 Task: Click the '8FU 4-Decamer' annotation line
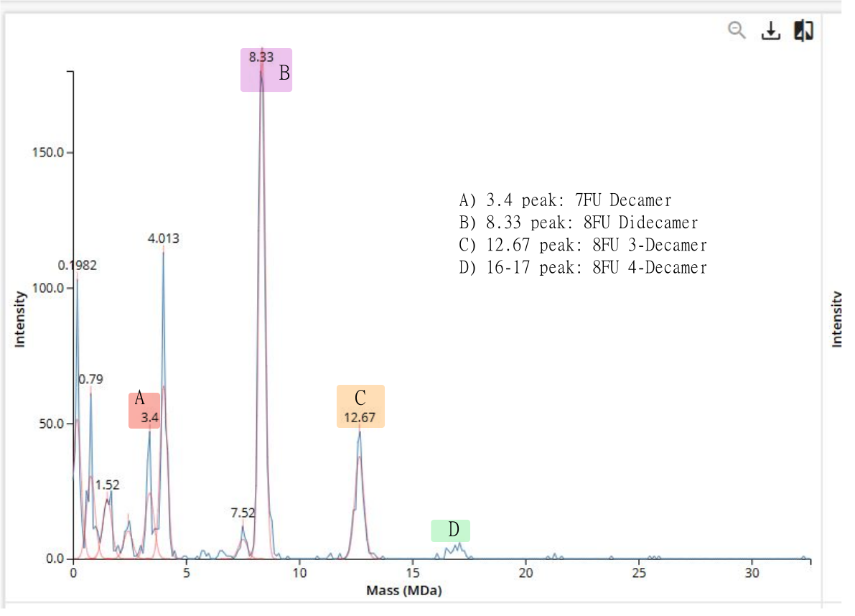tap(583, 267)
